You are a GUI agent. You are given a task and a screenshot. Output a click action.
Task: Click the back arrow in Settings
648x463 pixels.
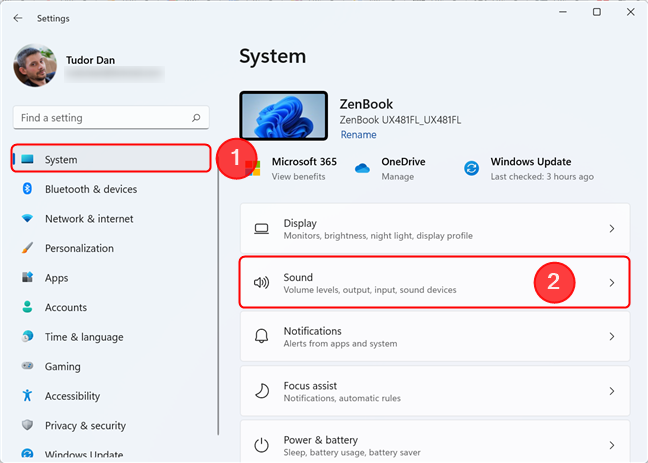18,18
